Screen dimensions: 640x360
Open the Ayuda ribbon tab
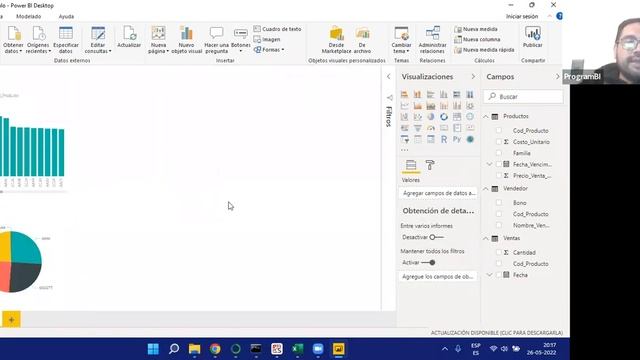(66, 16)
